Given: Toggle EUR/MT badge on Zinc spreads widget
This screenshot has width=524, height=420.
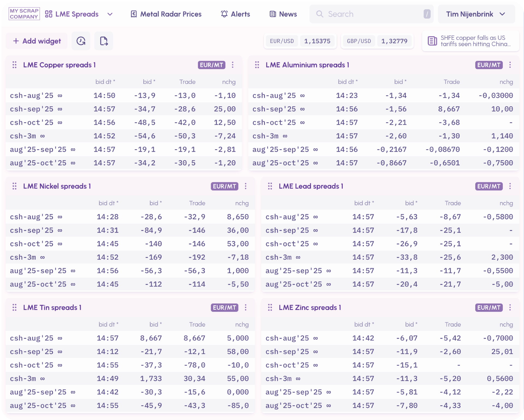Looking at the screenshot, I should pyautogui.click(x=489, y=308).
